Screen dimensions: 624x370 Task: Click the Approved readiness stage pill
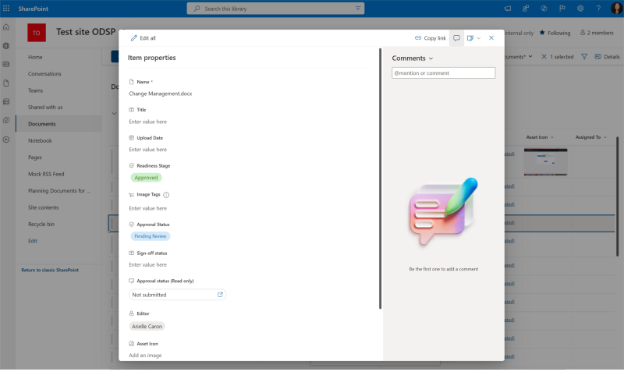point(146,178)
